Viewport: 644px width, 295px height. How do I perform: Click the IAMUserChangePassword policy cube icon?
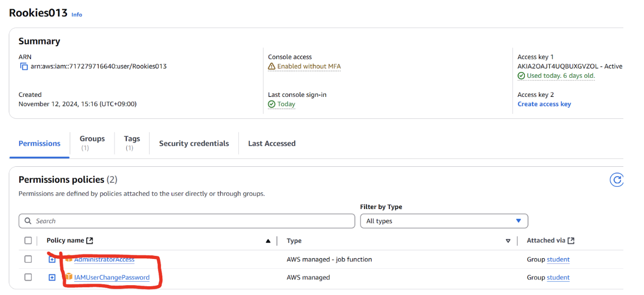pos(69,277)
